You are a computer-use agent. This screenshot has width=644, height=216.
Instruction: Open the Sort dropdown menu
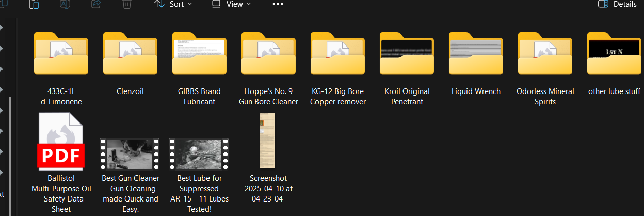173,4
